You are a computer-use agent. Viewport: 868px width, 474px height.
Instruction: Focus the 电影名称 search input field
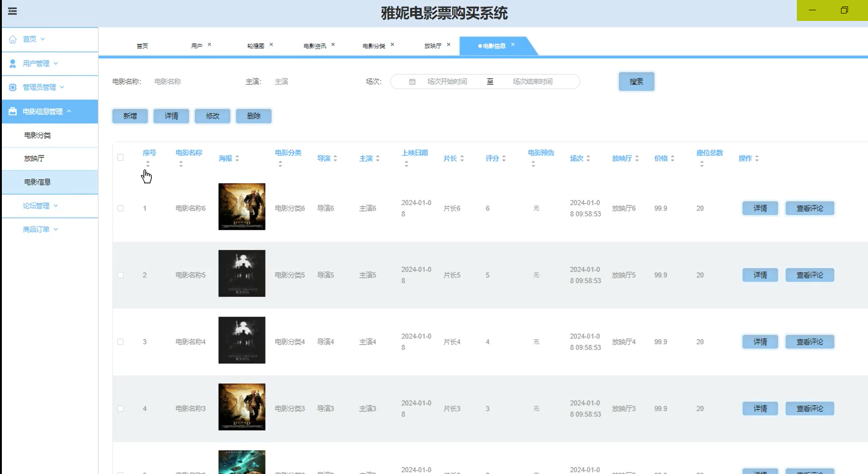[191, 82]
